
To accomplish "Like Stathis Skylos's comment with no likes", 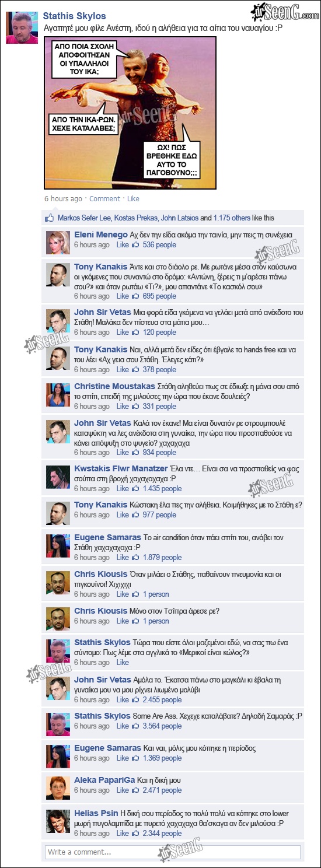I will click(x=123, y=662).
